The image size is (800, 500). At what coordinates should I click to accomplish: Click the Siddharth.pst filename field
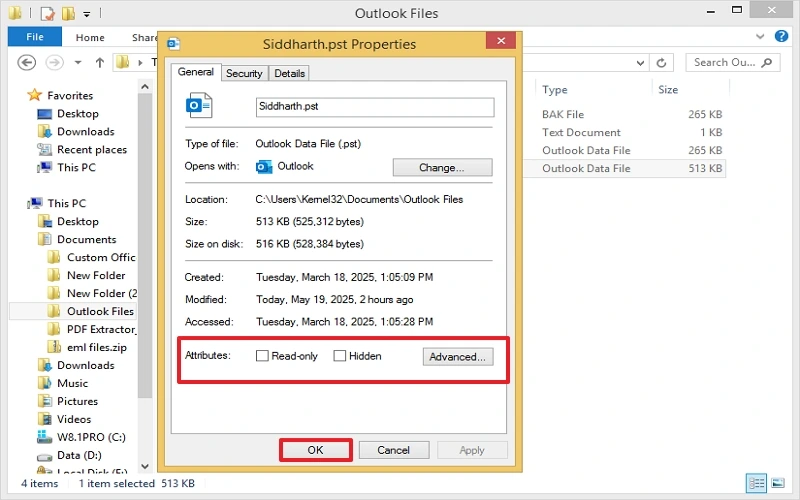pyautogui.click(x=374, y=107)
